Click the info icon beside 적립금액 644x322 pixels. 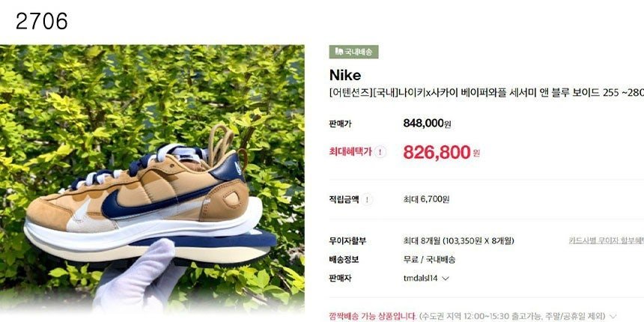[367, 200]
